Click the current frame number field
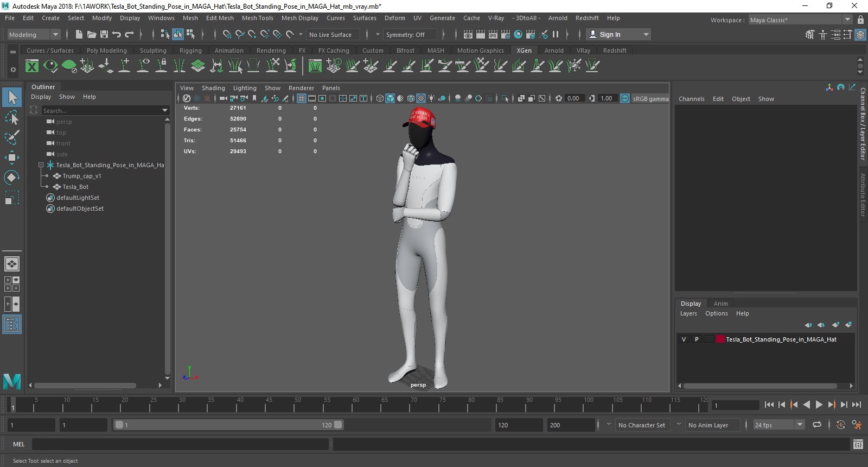This screenshot has width=868, height=467. 736,405
